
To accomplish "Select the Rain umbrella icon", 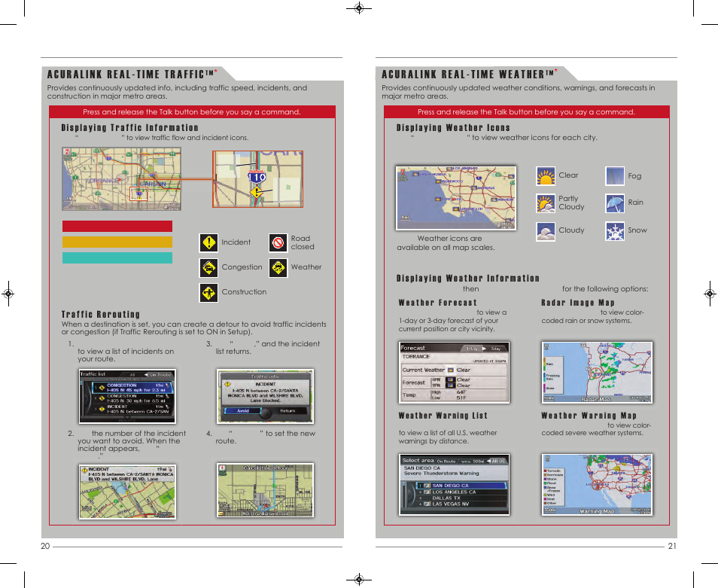I will [614, 203].
